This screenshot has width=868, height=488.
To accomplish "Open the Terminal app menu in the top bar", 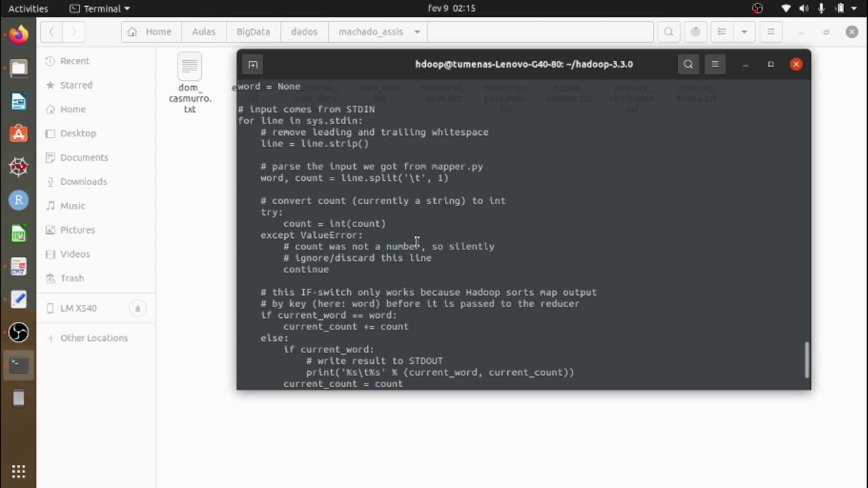I will point(100,8).
